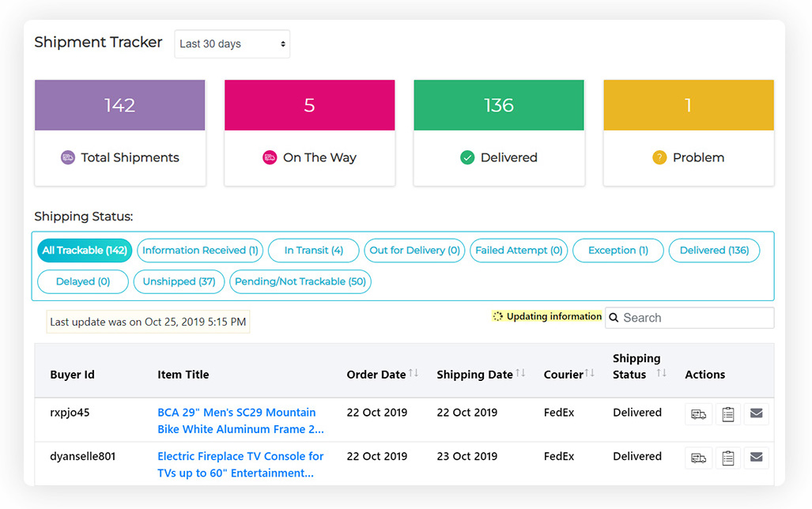Toggle the In Transit (4) filter

[x=313, y=250]
